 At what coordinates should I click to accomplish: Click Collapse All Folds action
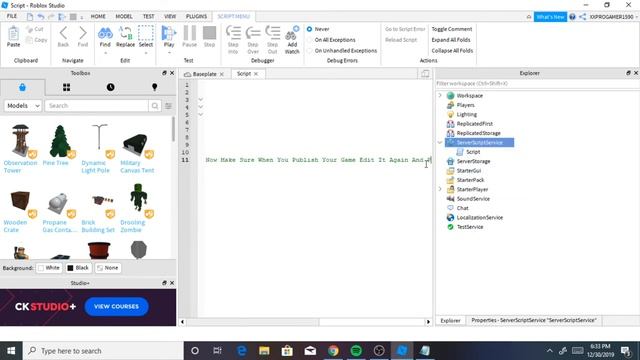click(x=452, y=51)
